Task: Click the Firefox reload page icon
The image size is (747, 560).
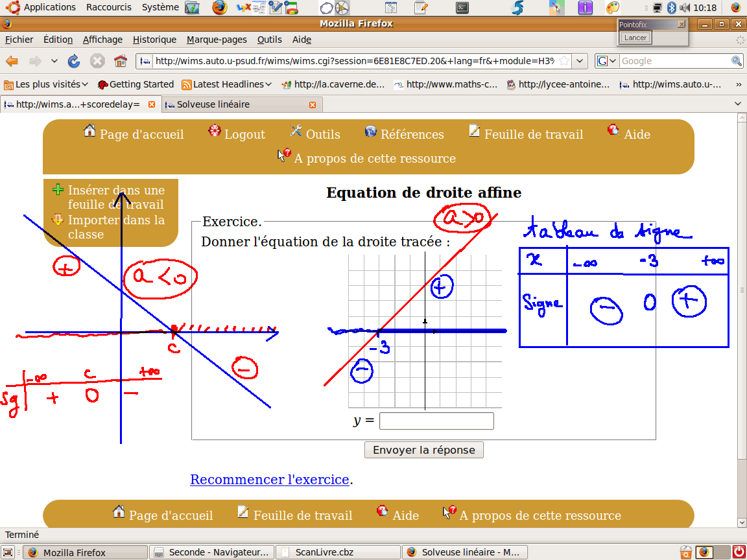Action: 74,61
